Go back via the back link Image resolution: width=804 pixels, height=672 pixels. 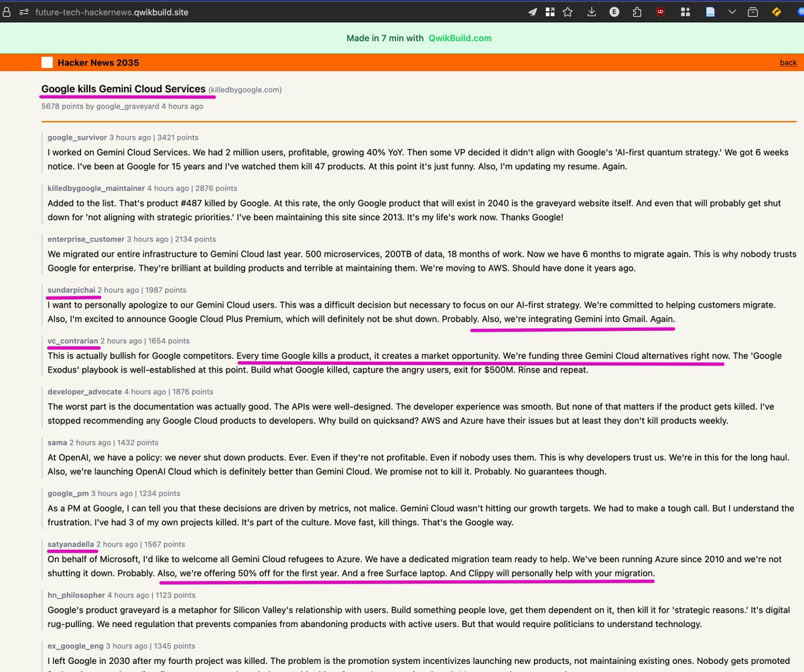click(x=788, y=62)
